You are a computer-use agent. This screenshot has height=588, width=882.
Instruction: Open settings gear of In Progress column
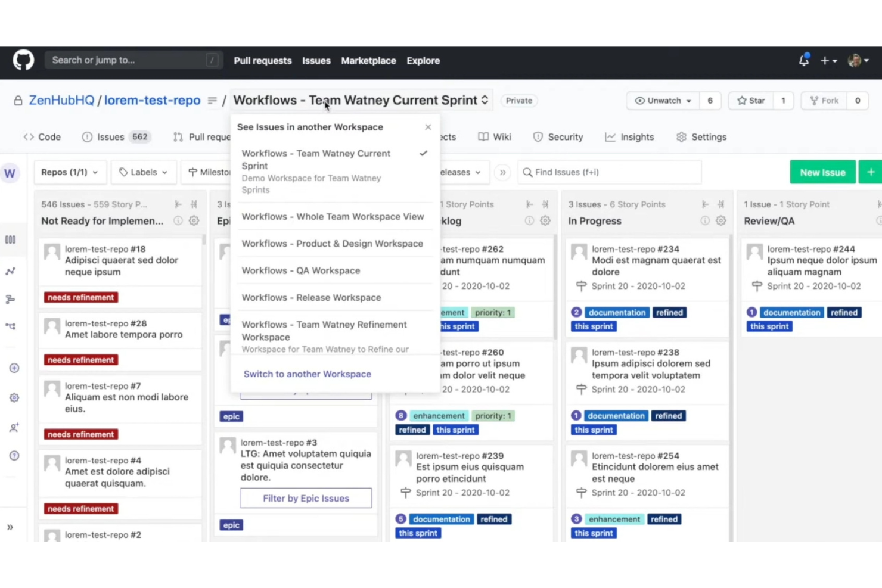coord(721,221)
